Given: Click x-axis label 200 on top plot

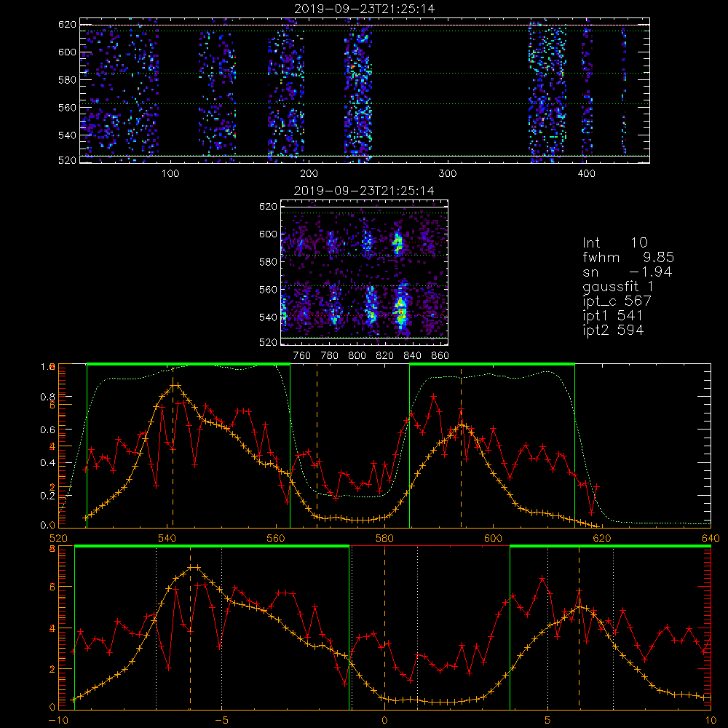Looking at the screenshot, I should point(309,174).
